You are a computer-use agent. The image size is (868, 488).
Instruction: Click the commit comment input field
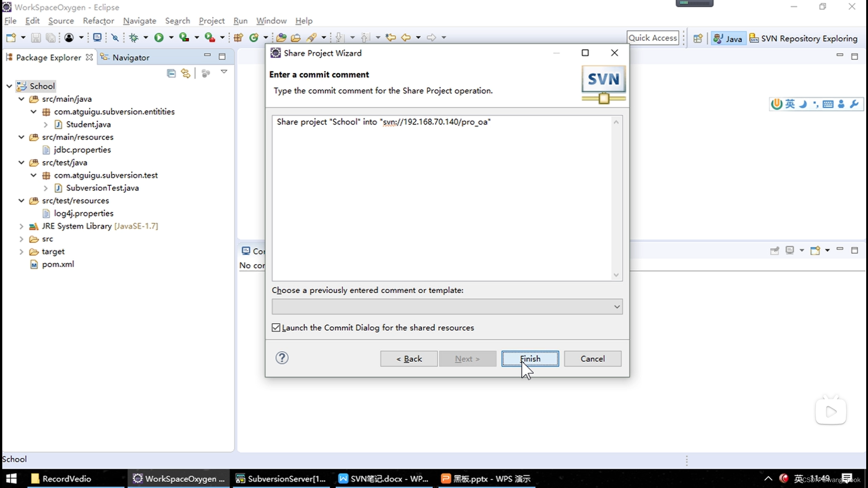point(447,197)
